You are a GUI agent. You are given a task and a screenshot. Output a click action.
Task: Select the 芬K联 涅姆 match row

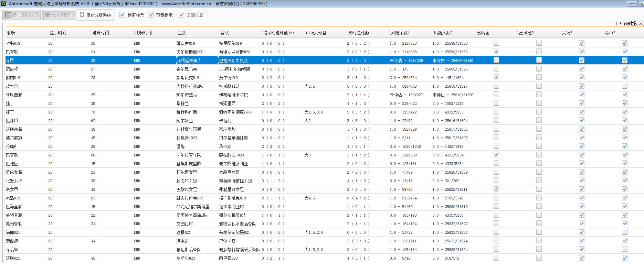coord(181,146)
